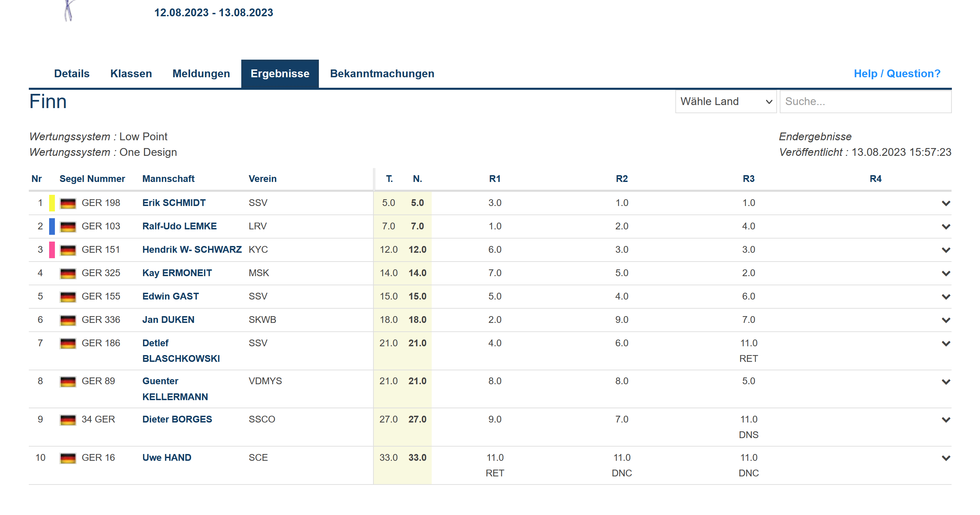Screen dimensions: 980x515
Task: Click the yellow first-place color marker
Action: 52,203
